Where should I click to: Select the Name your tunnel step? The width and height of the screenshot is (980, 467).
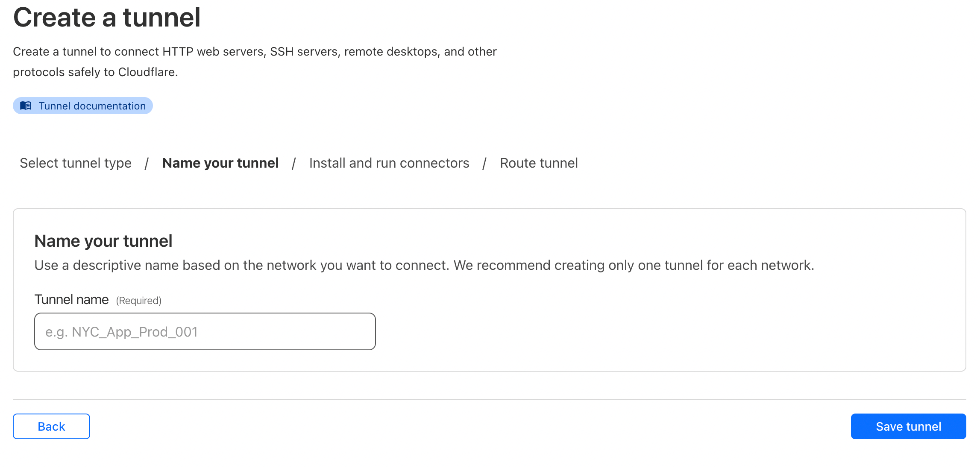220,163
